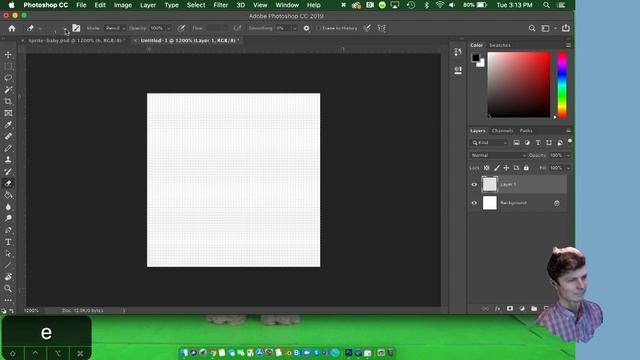Hide Layer 1 with its eye icon

click(474, 184)
